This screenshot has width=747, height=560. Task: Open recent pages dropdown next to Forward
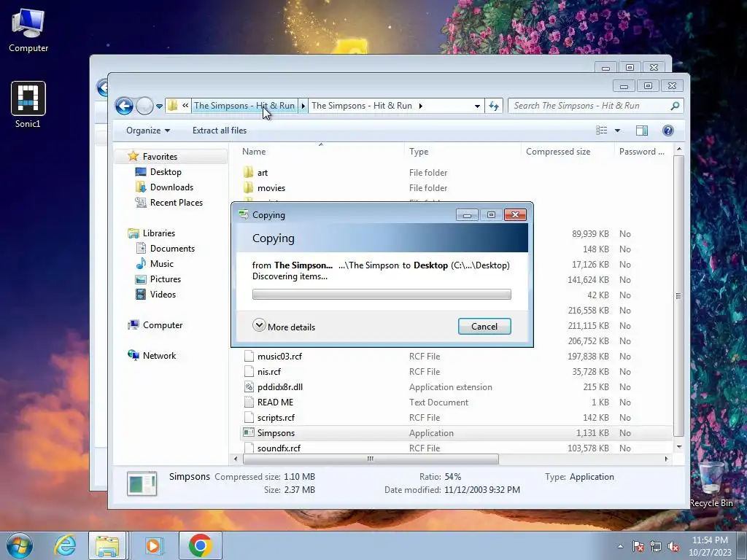[159, 106]
